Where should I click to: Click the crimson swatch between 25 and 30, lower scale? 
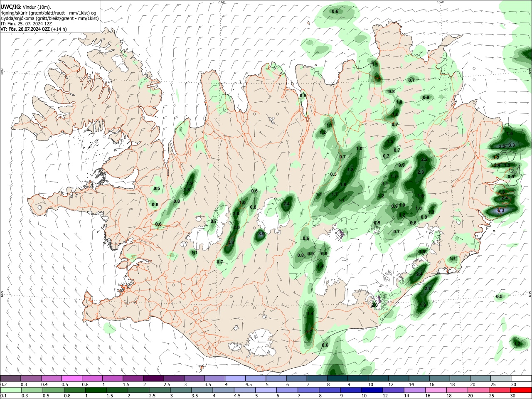pyautogui.click(x=500, y=390)
